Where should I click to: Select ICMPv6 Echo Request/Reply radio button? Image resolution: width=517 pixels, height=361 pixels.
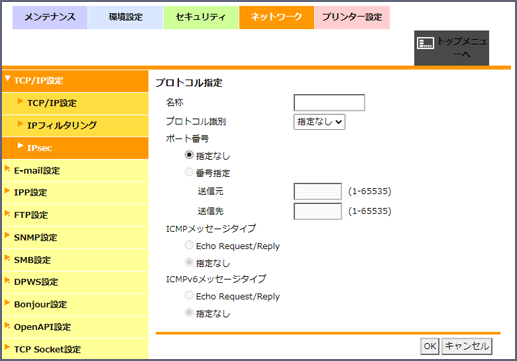pos(189,295)
